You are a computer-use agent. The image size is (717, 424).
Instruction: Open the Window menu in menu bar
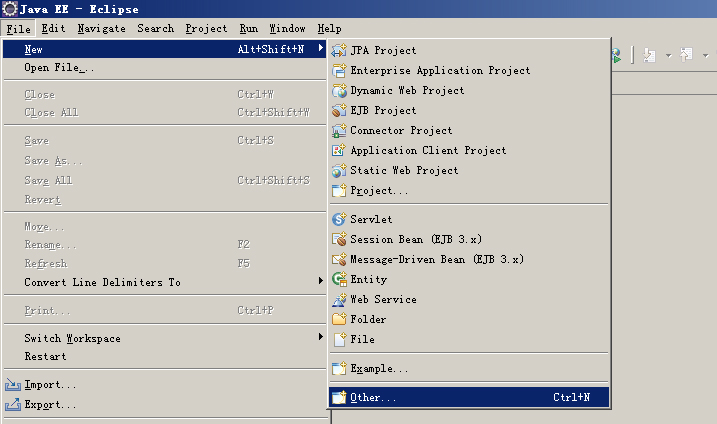(287, 28)
